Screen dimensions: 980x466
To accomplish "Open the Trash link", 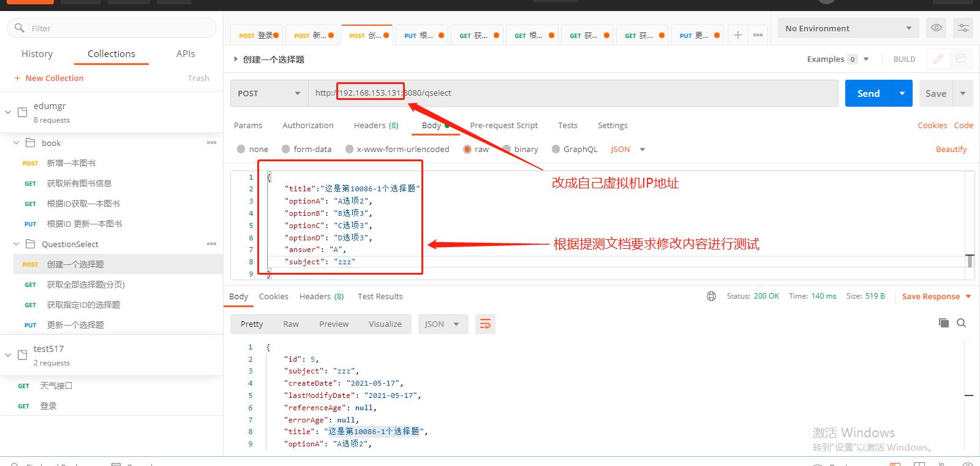I will [x=198, y=78].
